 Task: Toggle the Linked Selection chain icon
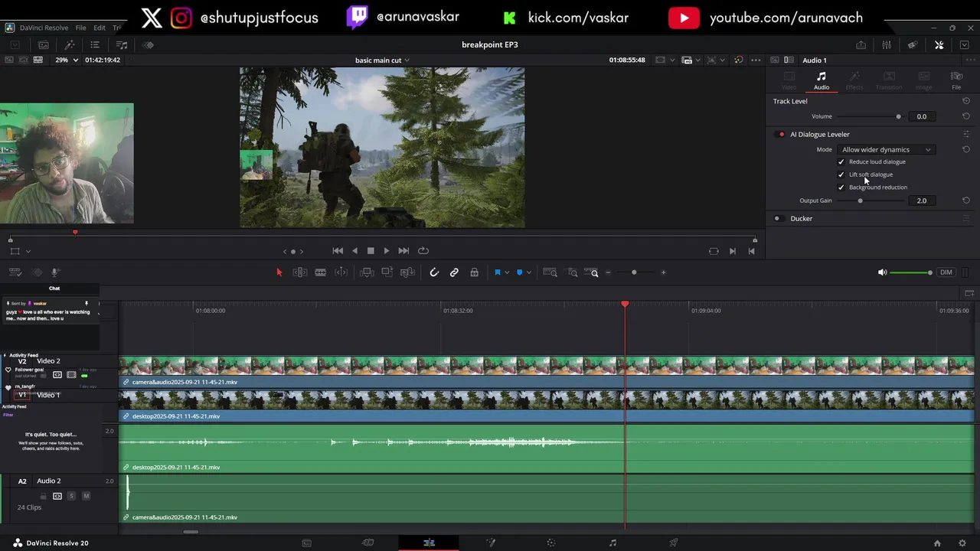(x=454, y=272)
